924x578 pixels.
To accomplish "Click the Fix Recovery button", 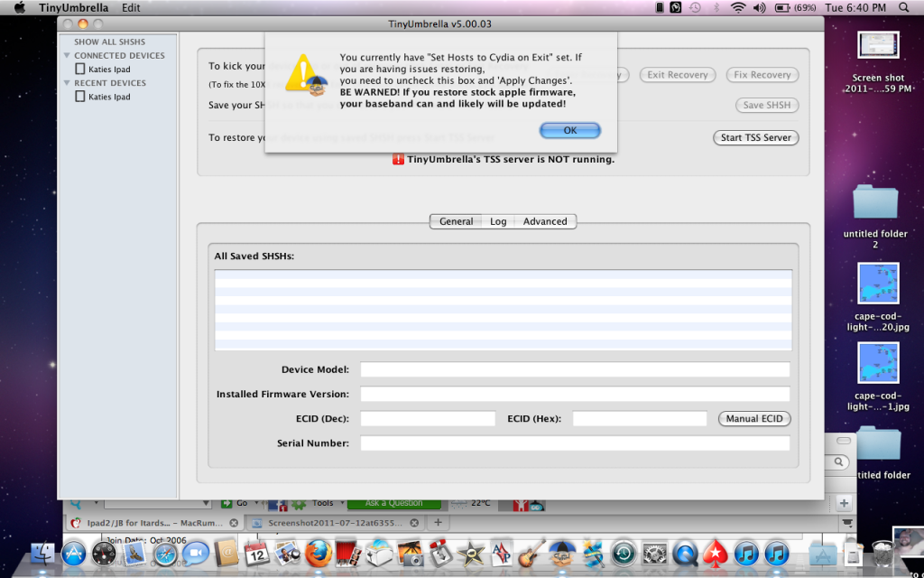I will 762,75.
